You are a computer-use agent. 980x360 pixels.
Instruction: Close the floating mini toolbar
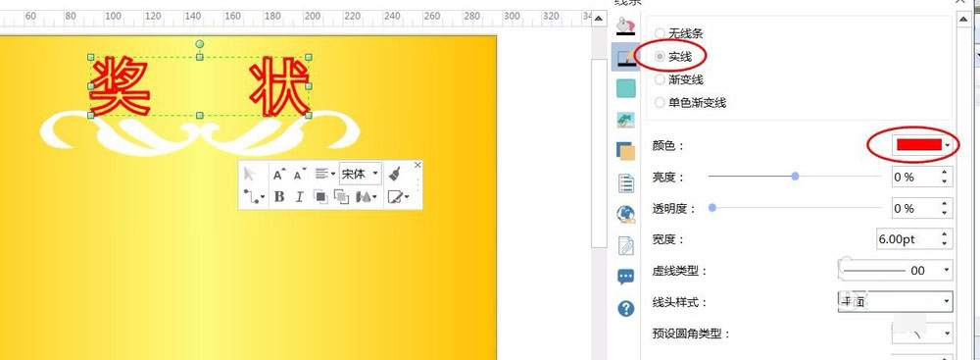point(417,166)
